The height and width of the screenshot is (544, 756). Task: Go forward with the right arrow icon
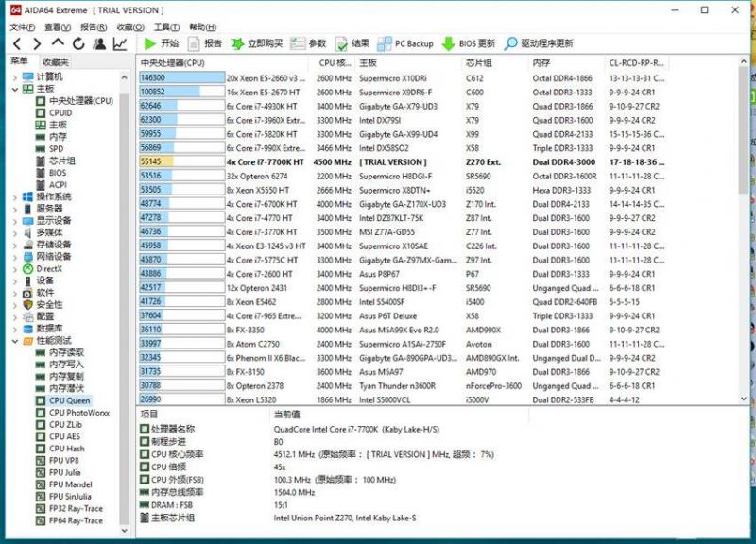click(37, 43)
